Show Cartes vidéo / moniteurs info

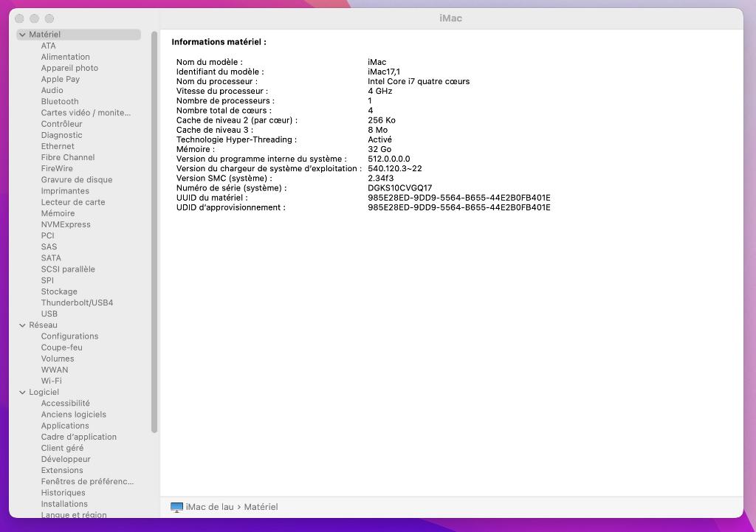pos(86,113)
